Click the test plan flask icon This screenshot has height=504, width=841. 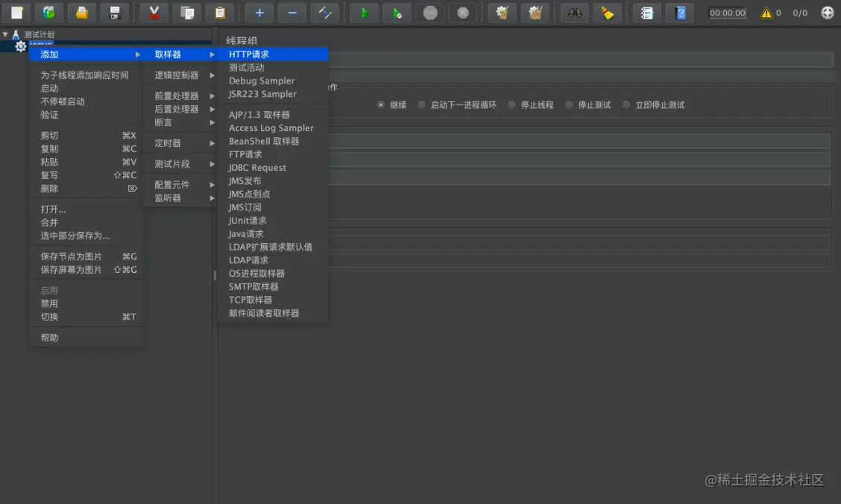point(16,35)
